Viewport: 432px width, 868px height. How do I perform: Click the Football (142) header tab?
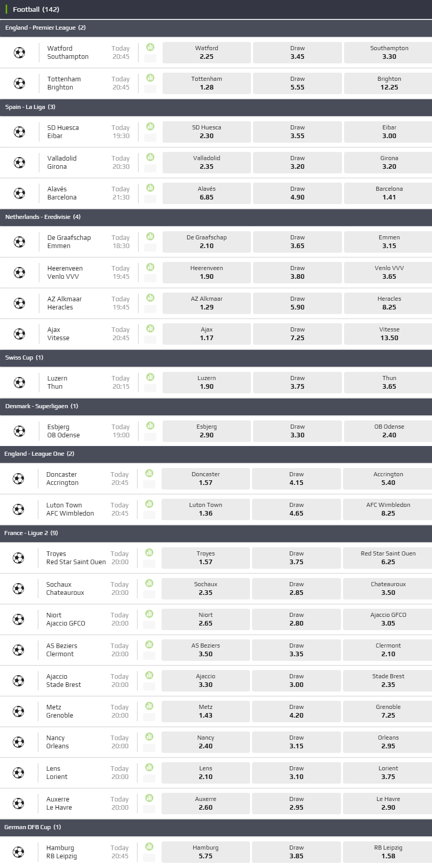pos(36,9)
